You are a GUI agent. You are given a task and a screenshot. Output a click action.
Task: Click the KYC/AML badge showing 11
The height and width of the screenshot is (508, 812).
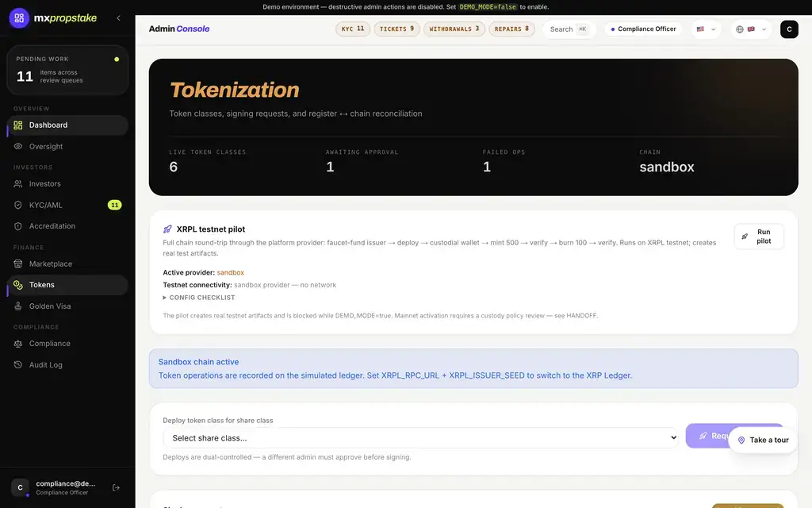114,206
